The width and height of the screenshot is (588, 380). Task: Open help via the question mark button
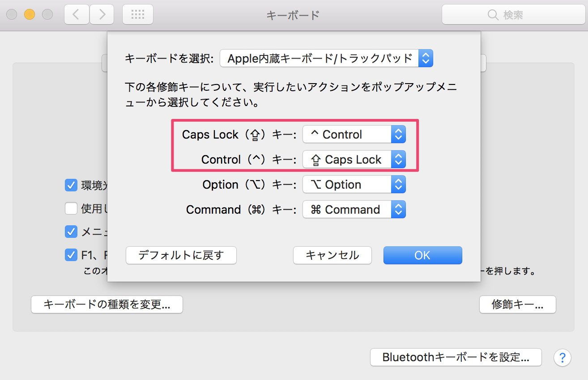[x=562, y=358]
